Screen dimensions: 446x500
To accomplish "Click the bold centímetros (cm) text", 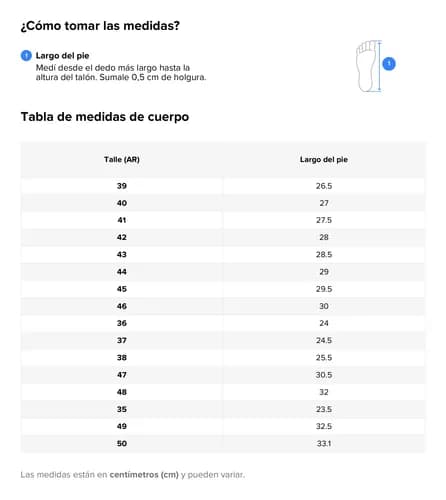I will 144,475.
